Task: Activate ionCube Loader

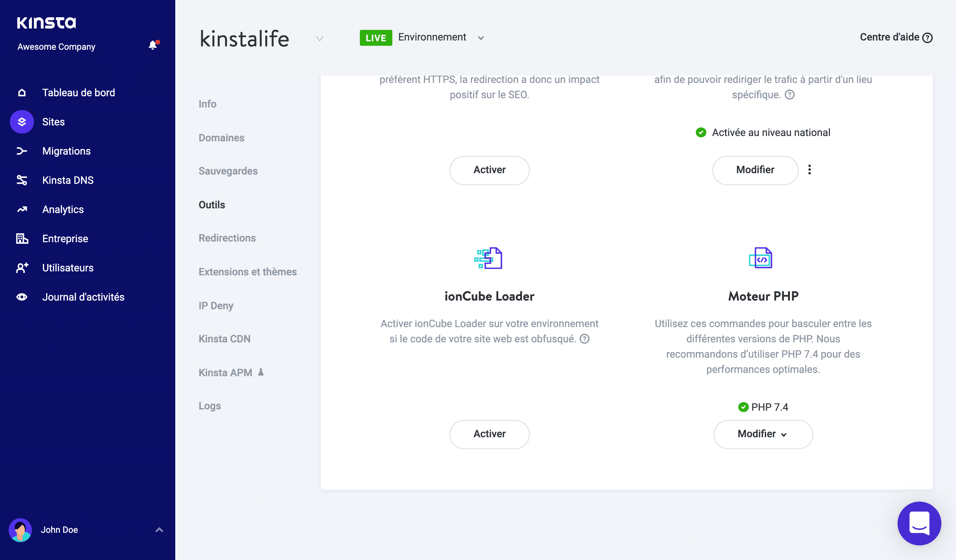Action: coord(489,434)
